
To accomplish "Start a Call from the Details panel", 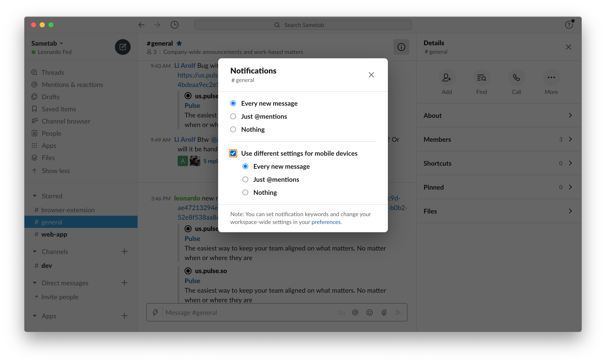I will [516, 78].
